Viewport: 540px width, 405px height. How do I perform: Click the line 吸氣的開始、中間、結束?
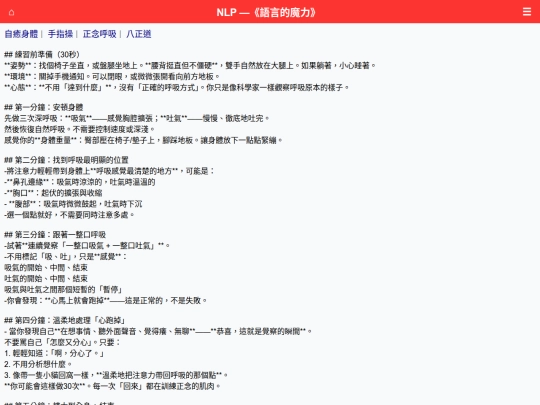click(x=46, y=268)
